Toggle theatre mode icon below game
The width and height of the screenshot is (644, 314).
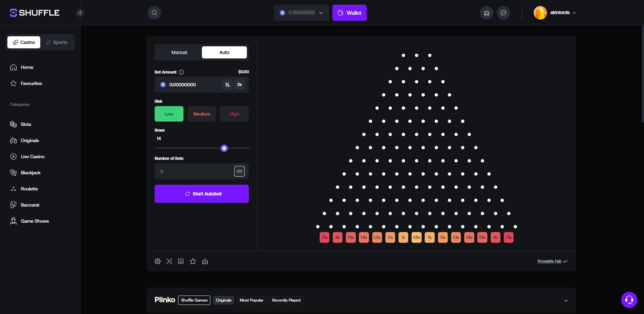[169, 261]
